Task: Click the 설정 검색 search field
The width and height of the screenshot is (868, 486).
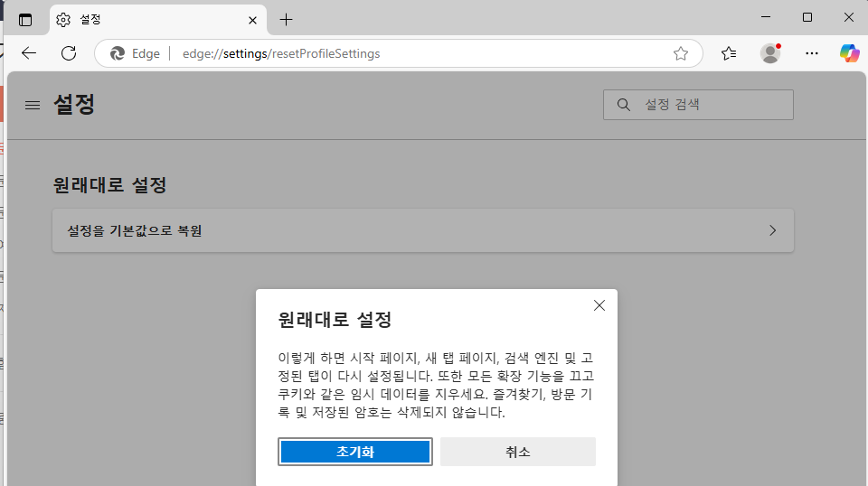Action: (698, 105)
